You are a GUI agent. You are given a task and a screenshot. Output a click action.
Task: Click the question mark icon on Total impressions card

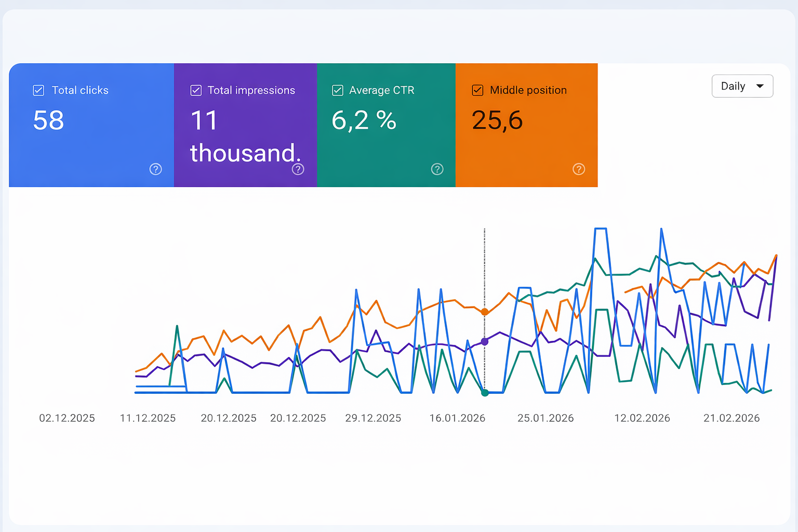coord(298,169)
